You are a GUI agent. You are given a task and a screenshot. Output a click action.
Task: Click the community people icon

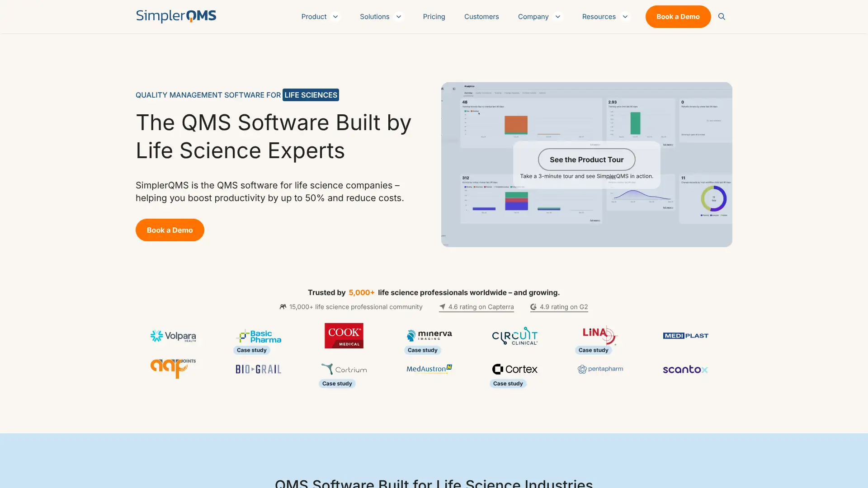283,307
